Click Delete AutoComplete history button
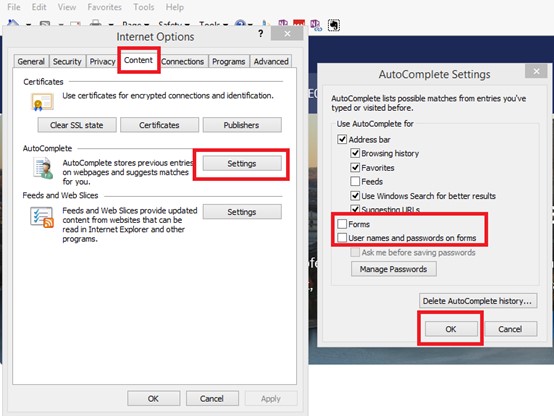Viewport: 554px width, 416px height. pyautogui.click(x=478, y=301)
